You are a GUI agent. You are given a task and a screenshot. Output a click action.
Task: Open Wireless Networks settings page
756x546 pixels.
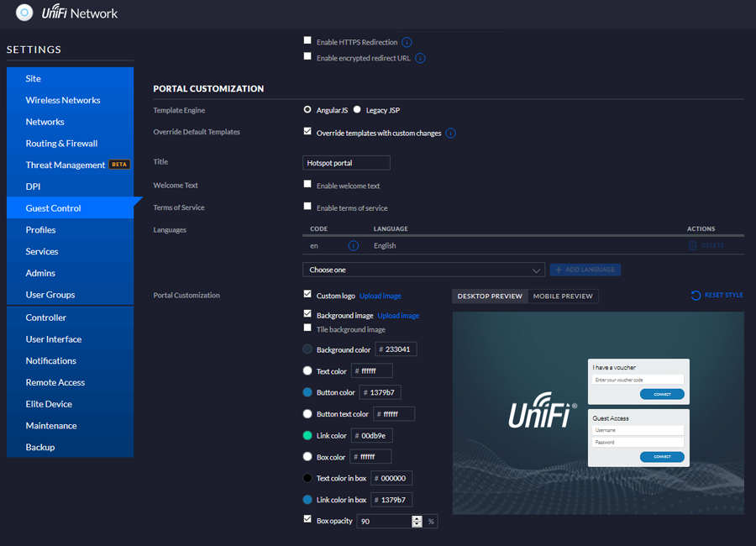[63, 100]
